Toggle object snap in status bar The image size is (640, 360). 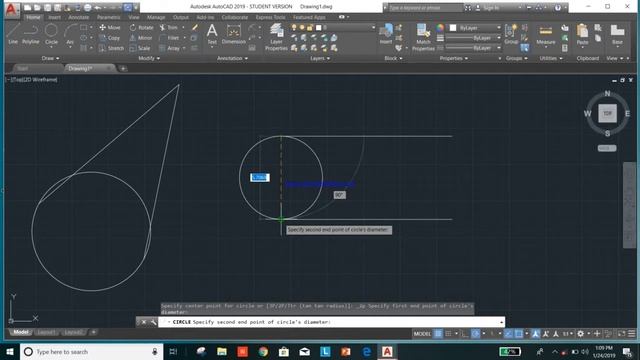(519, 334)
